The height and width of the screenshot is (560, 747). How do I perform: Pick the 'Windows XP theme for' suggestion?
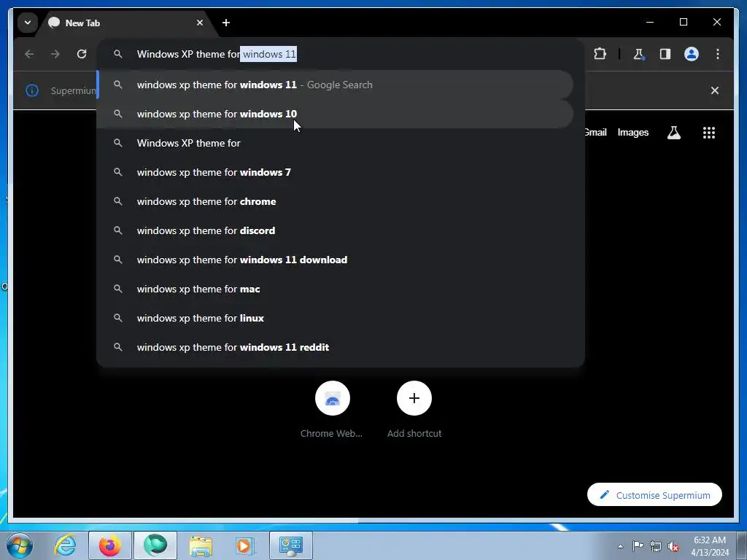click(x=335, y=143)
